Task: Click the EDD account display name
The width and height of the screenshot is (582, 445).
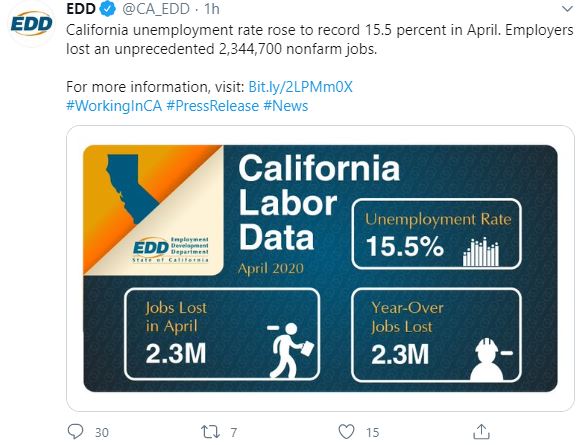Action: [81, 9]
